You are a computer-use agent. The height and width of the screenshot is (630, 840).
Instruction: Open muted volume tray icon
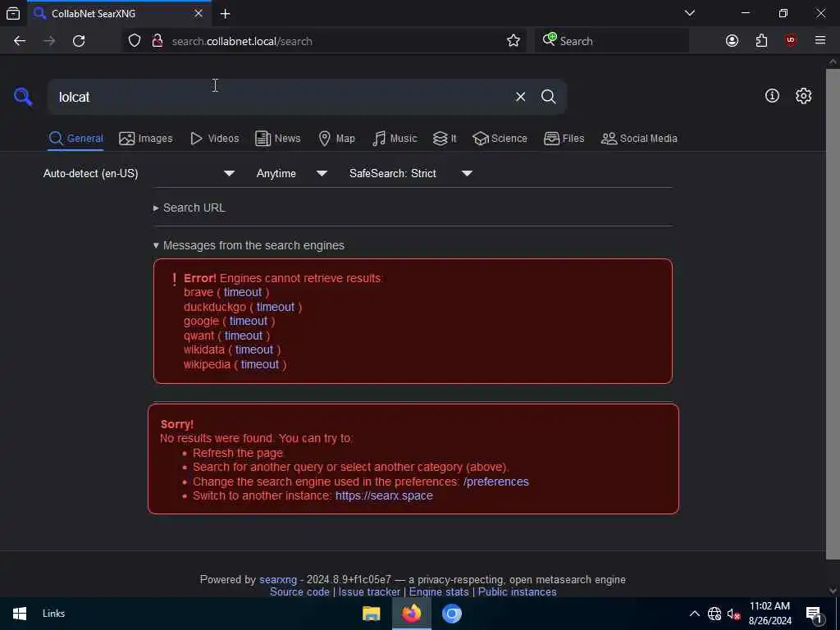(733, 614)
